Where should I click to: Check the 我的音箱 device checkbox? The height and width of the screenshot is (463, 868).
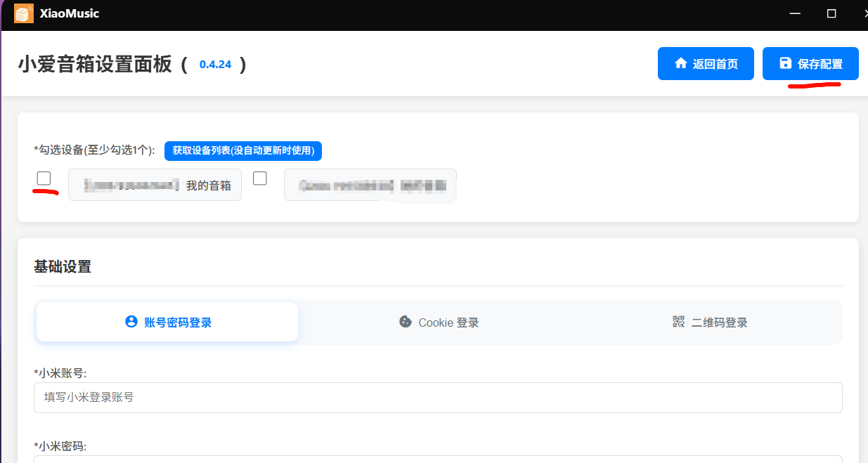(x=44, y=178)
